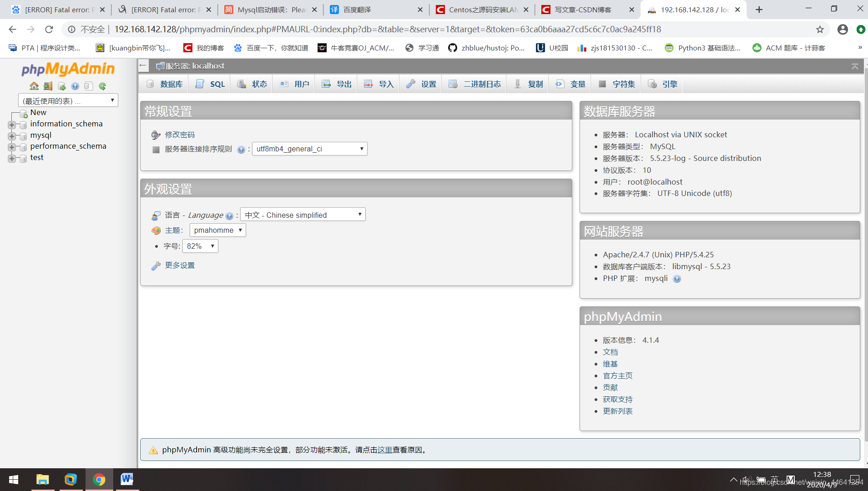The height and width of the screenshot is (491, 868).
Task: Open the 数据库 (Databases) tab
Action: [x=164, y=84]
